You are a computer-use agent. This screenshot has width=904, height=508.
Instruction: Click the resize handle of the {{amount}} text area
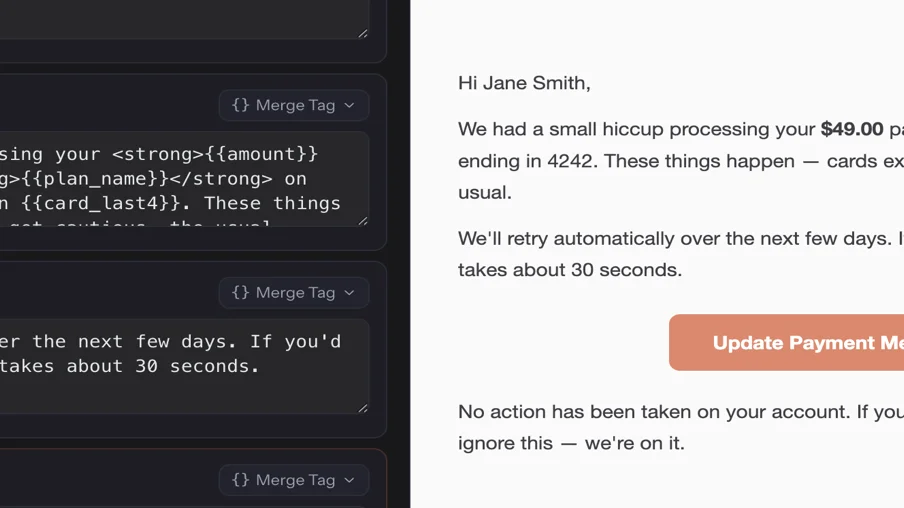[363, 221]
